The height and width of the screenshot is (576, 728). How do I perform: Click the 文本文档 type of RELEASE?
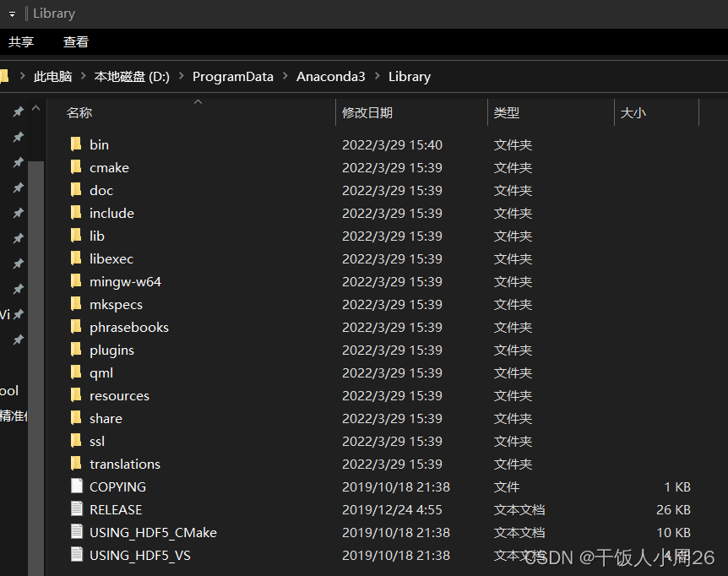pyautogui.click(x=519, y=509)
